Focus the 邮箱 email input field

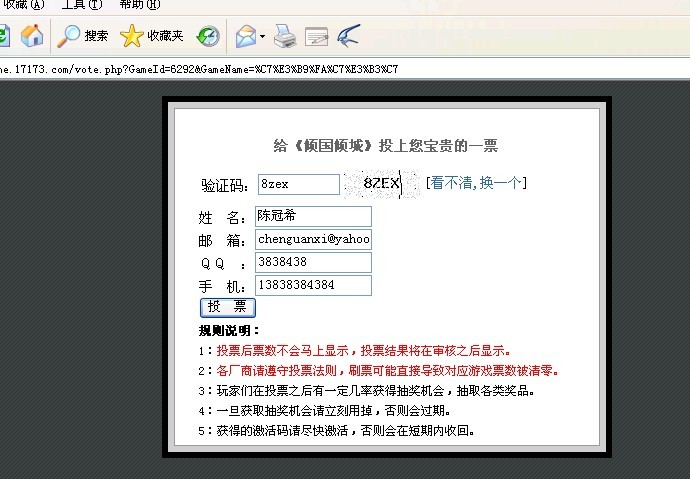[x=313, y=240]
